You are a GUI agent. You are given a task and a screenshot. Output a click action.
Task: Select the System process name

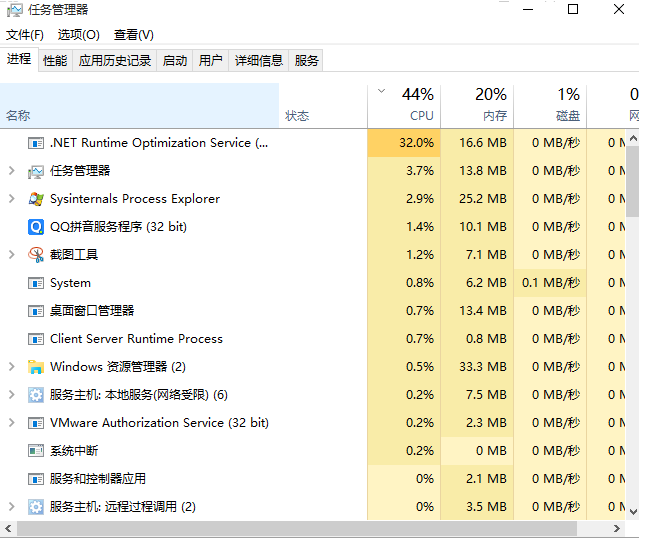coord(70,283)
